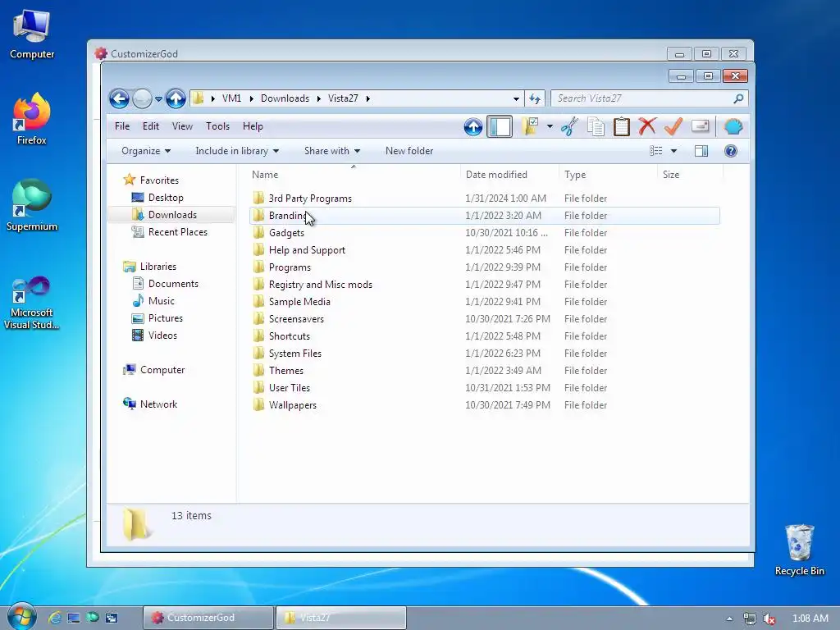Click the Copy pages icon
This screenshot has width=840, height=630.
596,127
